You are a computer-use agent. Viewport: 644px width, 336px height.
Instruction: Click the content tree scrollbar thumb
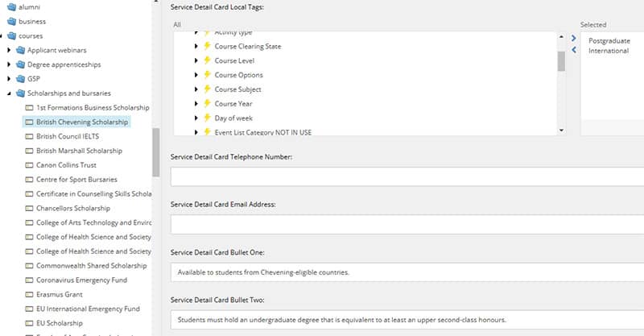pos(155,152)
